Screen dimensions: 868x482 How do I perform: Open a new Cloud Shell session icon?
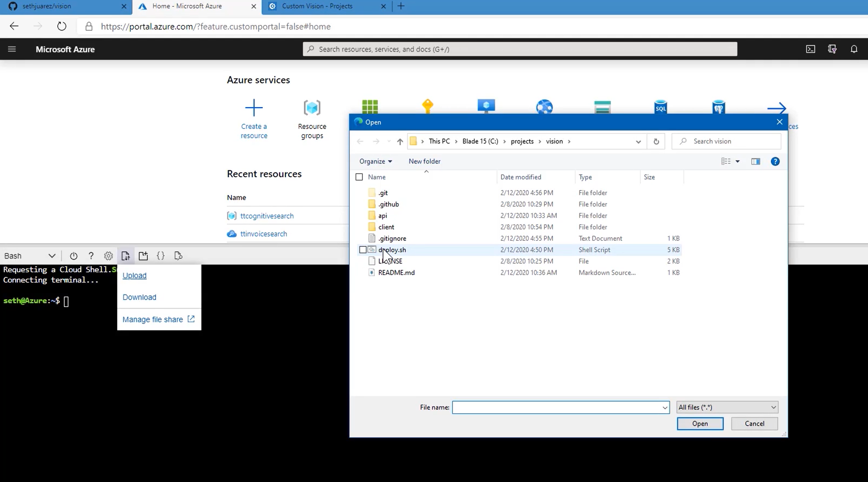tap(143, 256)
